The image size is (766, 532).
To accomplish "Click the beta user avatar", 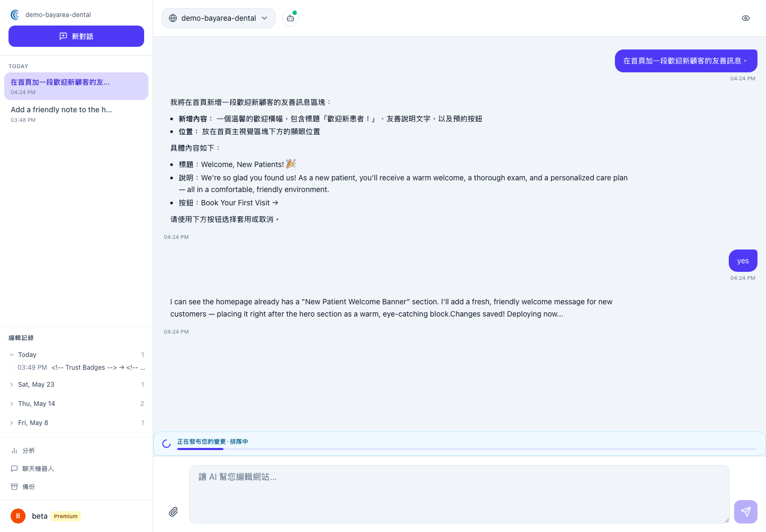I will (18, 516).
